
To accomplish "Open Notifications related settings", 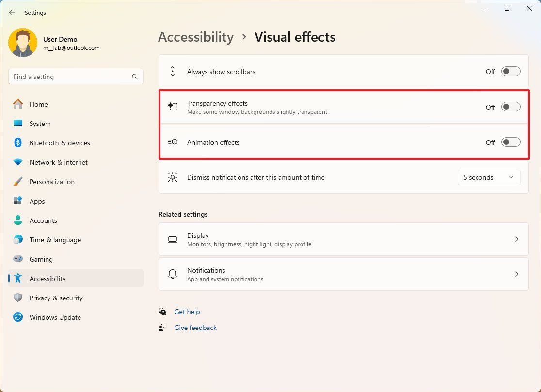I will point(343,274).
